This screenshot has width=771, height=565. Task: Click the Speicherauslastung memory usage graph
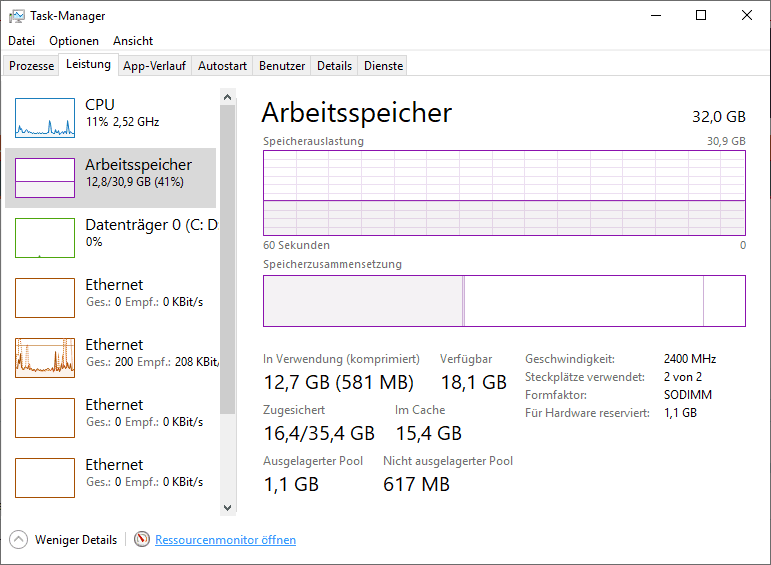504,193
